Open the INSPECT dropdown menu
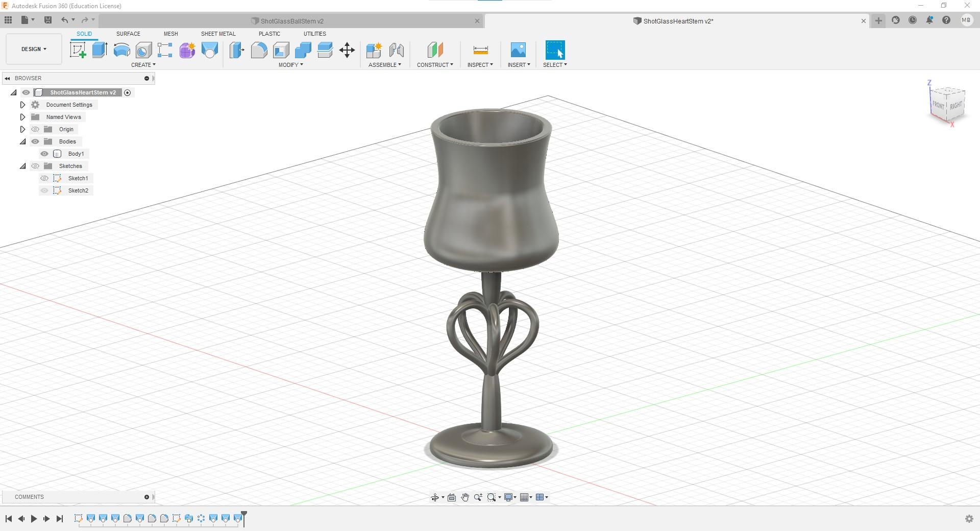 point(480,65)
